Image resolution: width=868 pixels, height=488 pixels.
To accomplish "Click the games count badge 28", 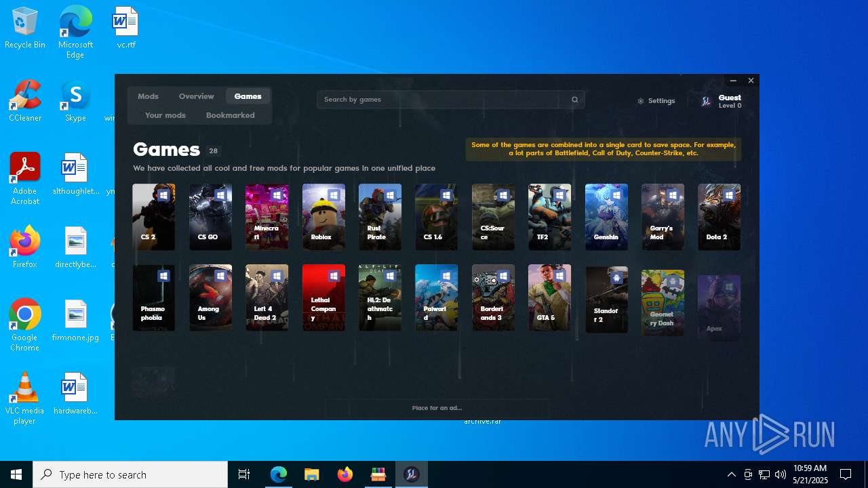I will [213, 151].
